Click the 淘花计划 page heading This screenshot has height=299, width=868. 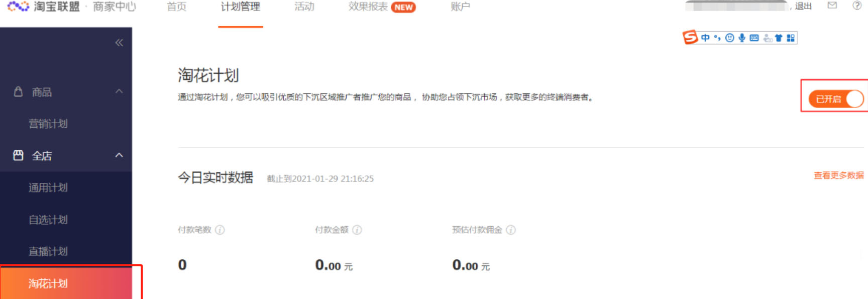pos(208,75)
